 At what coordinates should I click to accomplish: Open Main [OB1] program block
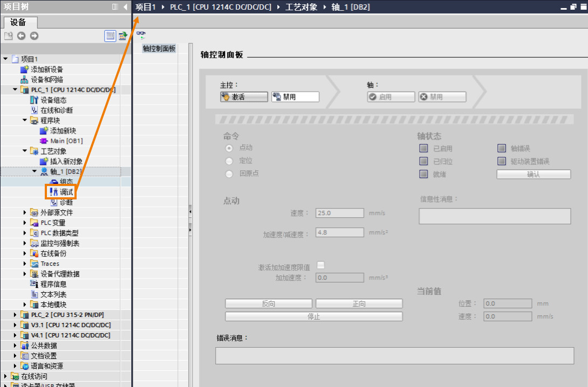[x=61, y=141]
